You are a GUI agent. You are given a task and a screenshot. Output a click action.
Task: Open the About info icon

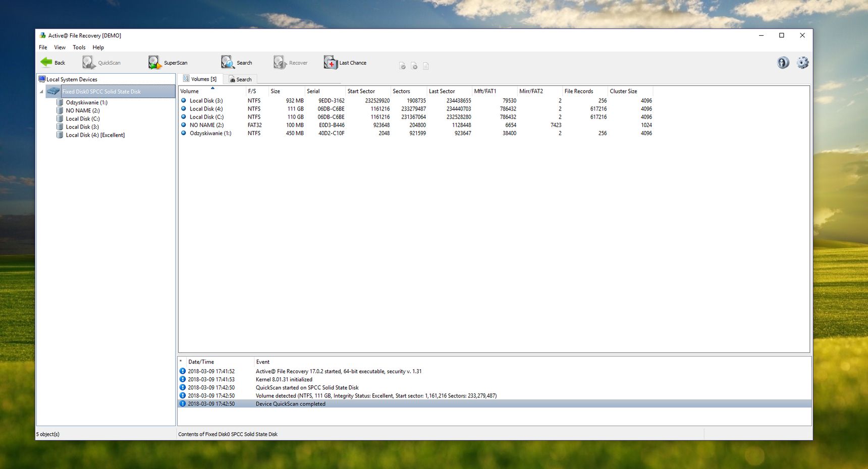coord(783,63)
